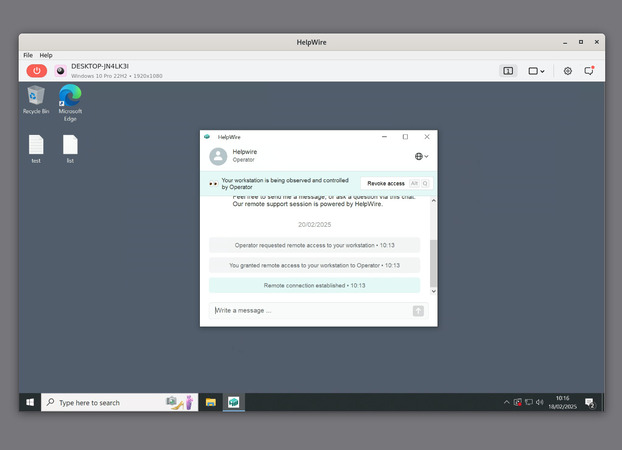Click the send message arrow button

tap(418, 311)
